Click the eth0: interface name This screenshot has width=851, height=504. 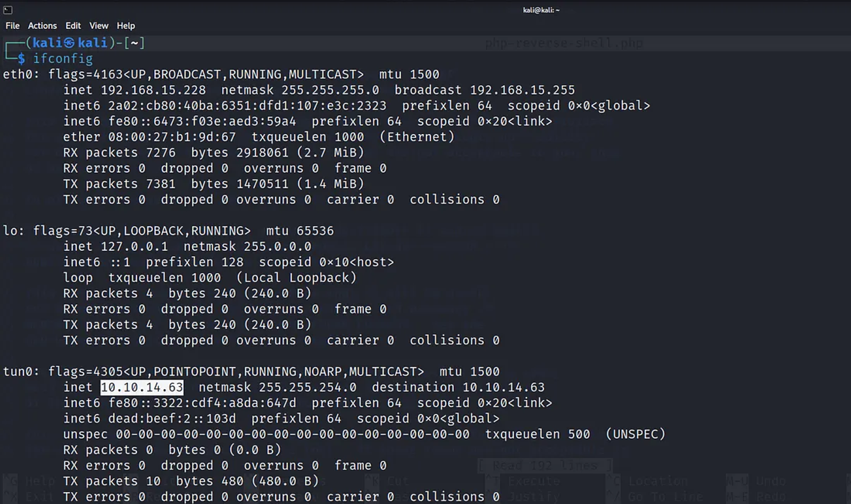tap(21, 74)
